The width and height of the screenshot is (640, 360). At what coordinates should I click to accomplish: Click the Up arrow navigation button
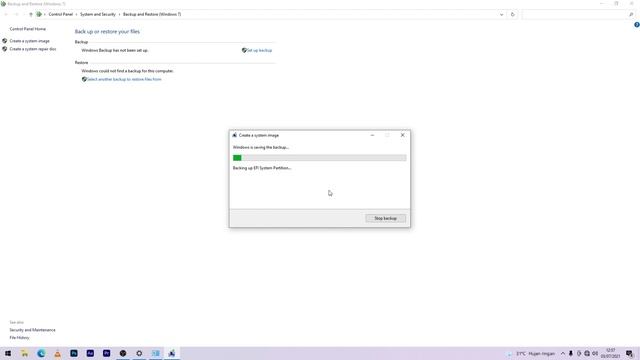31,14
